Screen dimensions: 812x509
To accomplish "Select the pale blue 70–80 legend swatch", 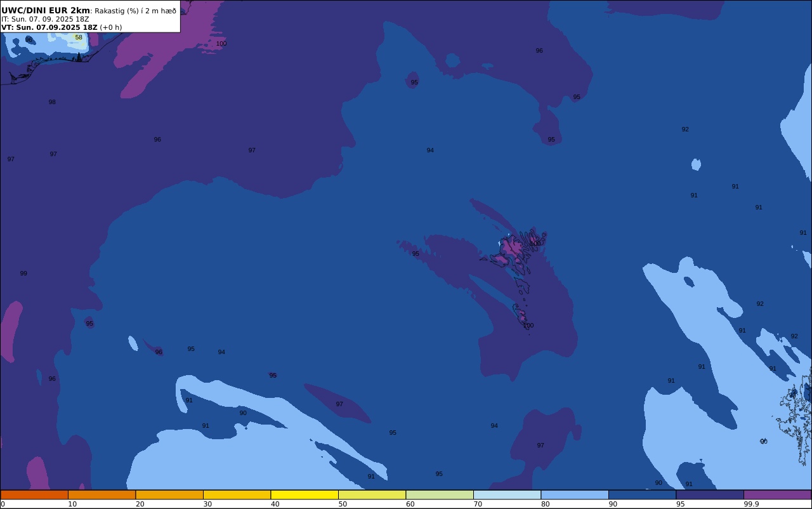I will tap(507, 494).
